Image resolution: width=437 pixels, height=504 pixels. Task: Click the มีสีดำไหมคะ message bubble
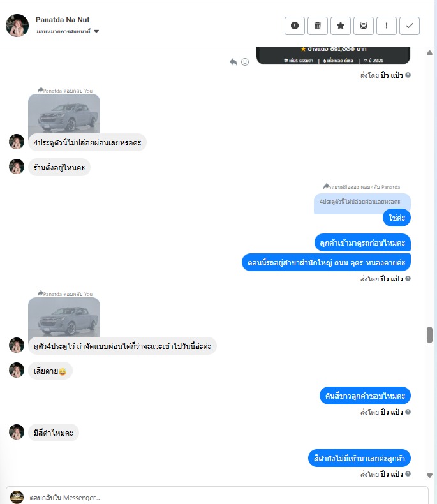point(54,433)
